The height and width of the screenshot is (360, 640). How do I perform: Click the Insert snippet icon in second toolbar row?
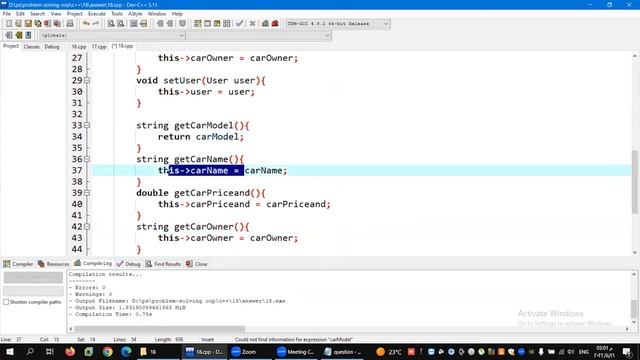click(x=9, y=35)
